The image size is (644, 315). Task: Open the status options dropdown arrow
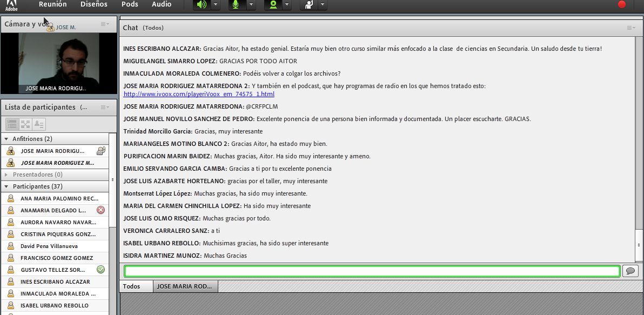(x=323, y=4)
